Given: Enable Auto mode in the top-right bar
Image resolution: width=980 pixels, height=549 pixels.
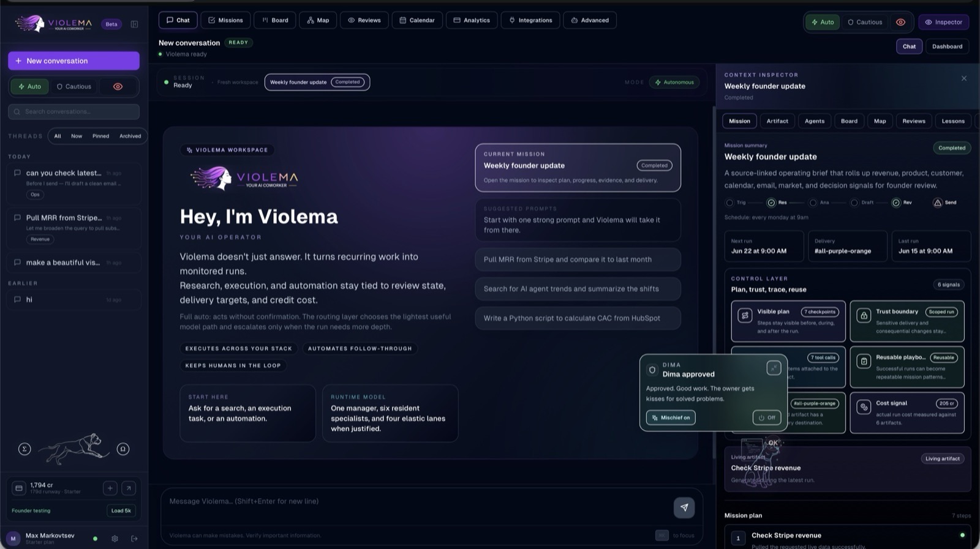Looking at the screenshot, I should click(x=823, y=22).
